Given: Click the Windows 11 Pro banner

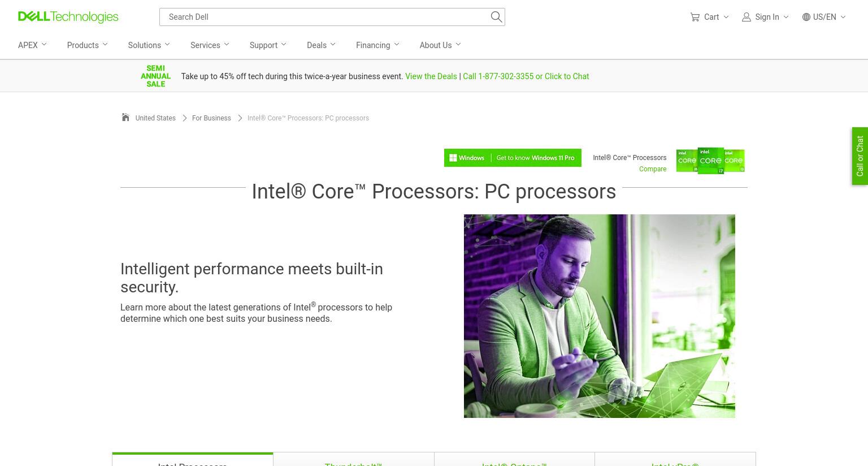Looking at the screenshot, I should (513, 158).
